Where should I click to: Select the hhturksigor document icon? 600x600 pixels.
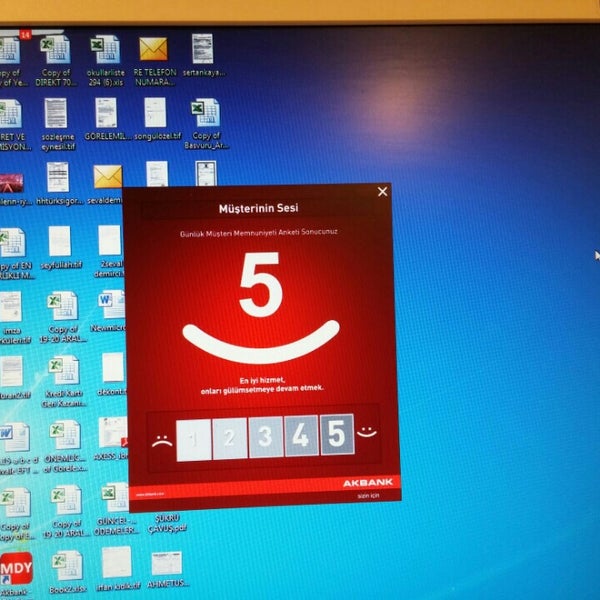pos(59,183)
